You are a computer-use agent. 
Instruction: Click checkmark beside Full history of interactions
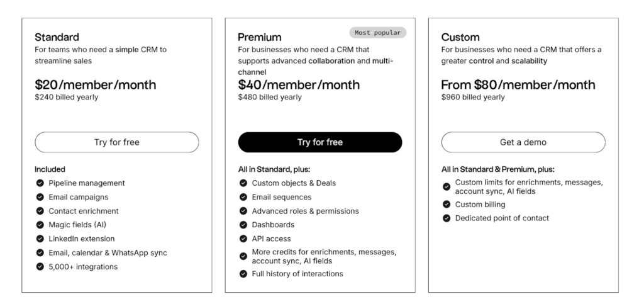click(243, 274)
